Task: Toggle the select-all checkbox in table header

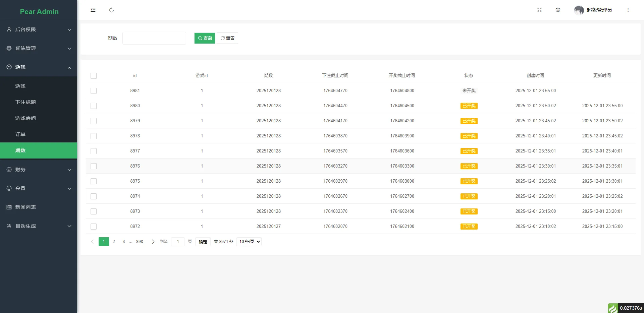Action: [94, 76]
